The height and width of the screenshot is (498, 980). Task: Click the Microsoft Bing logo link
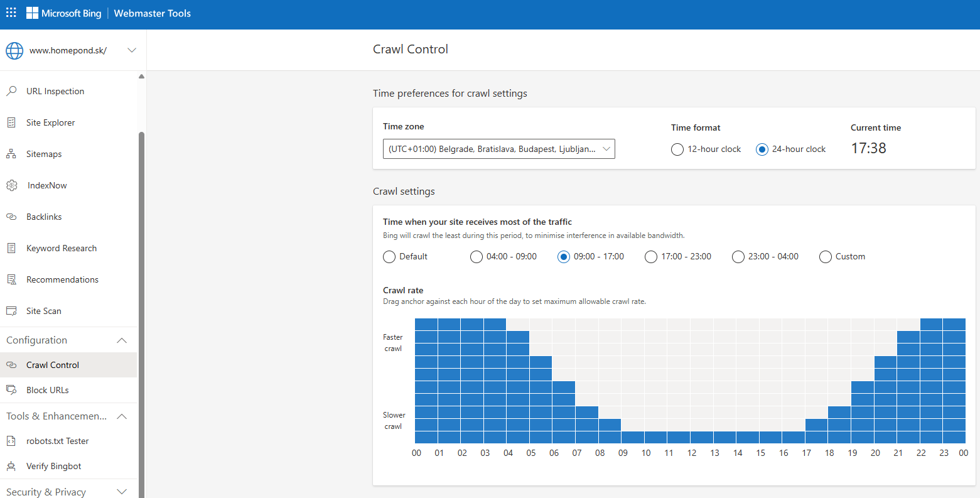(64, 13)
